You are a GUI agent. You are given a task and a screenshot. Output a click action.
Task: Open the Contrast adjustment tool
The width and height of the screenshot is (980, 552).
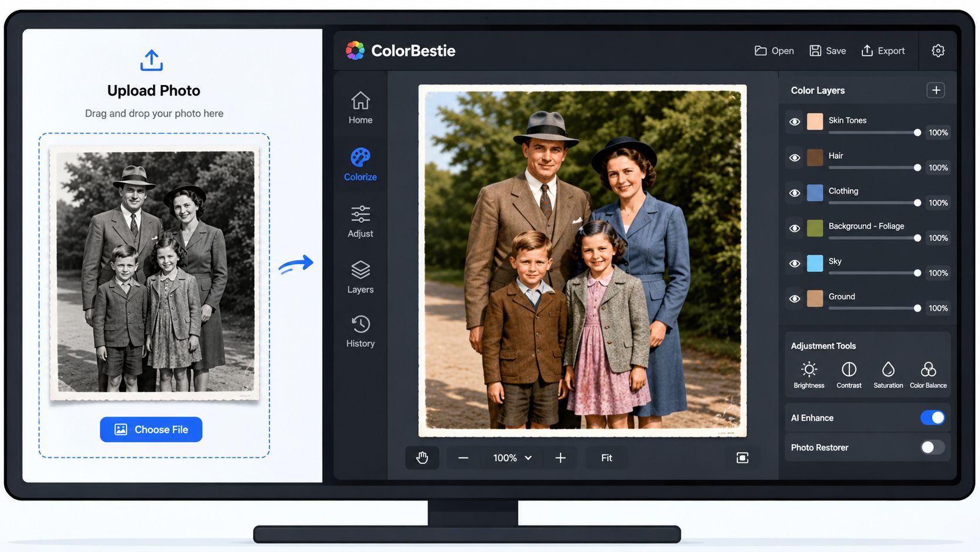coord(849,375)
